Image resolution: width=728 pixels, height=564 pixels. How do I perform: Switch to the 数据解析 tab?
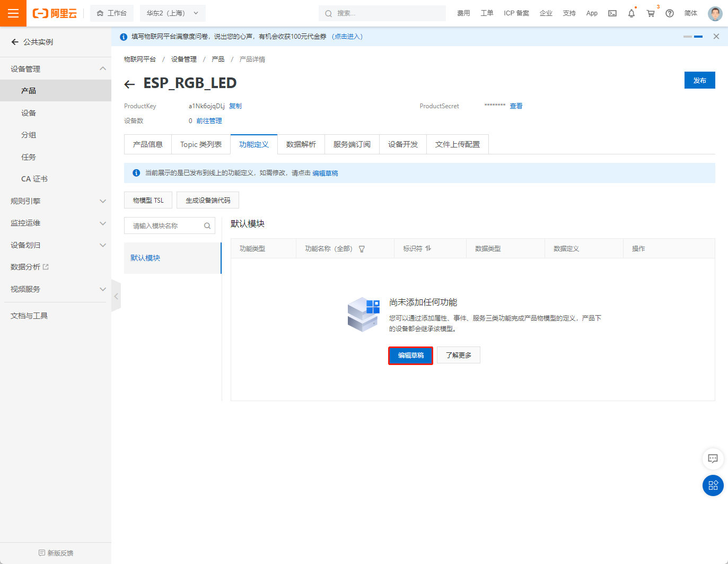301,144
